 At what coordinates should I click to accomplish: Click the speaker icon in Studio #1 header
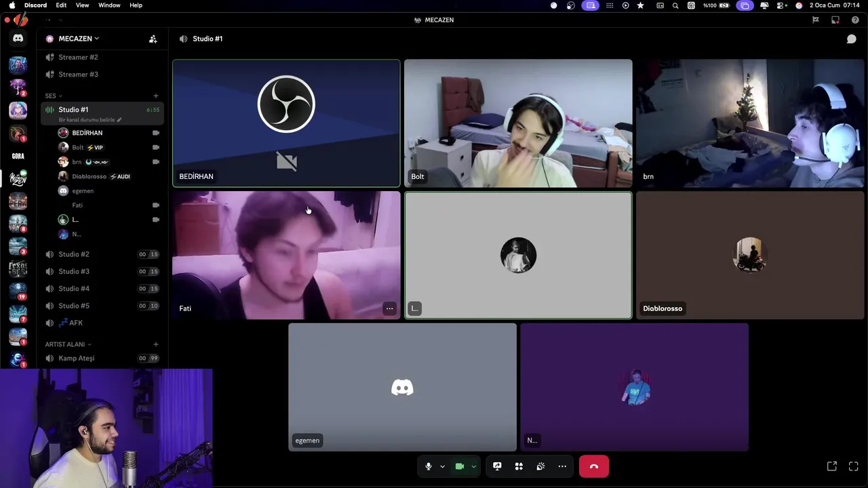(x=183, y=39)
